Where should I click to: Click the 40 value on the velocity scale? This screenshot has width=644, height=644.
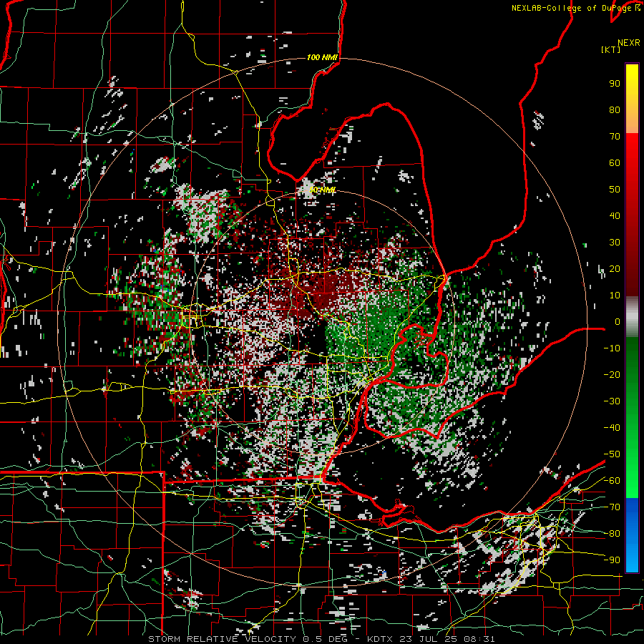[615, 215]
